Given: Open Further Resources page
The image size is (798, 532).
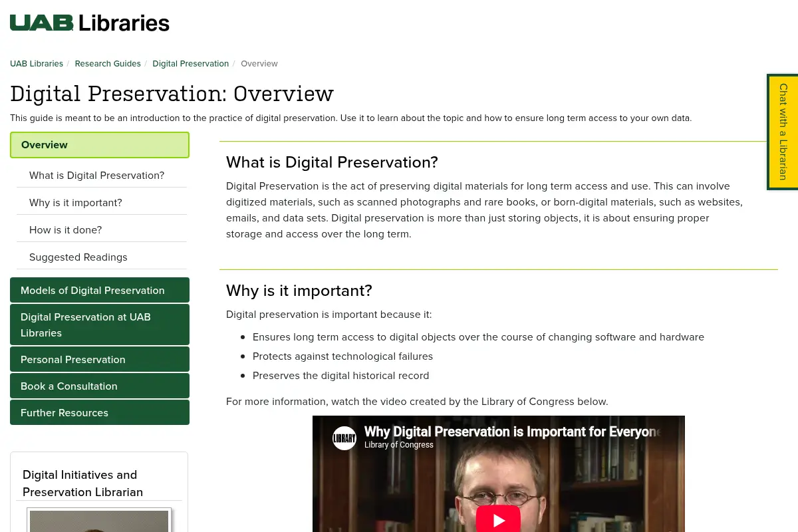Looking at the screenshot, I should point(100,412).
